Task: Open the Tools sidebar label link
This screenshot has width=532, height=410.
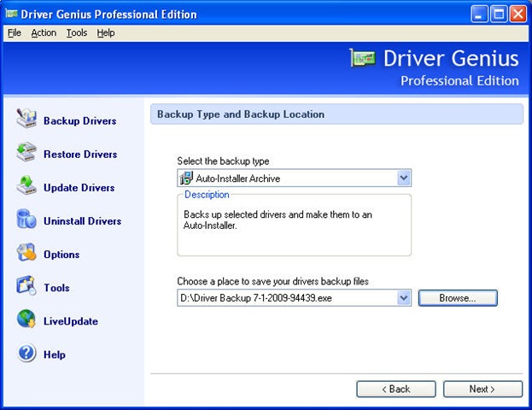Action: tap(56, 288)
